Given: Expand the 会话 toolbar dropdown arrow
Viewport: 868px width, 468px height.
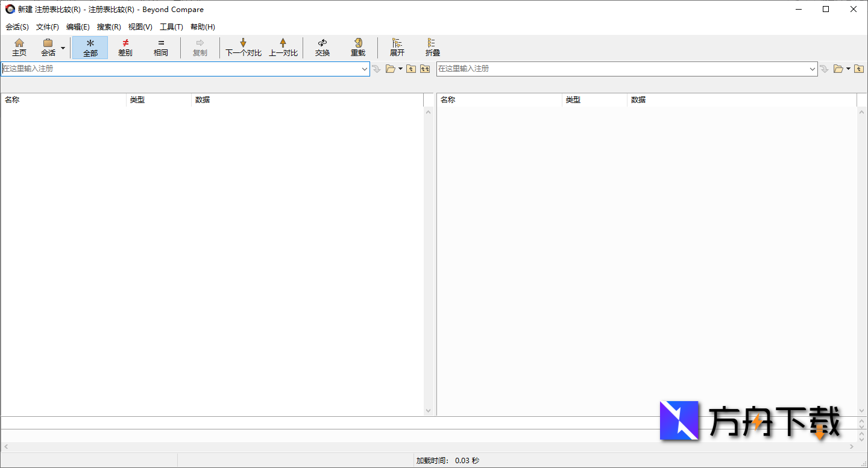Looking at the screenshot, I should pos(63,48).
